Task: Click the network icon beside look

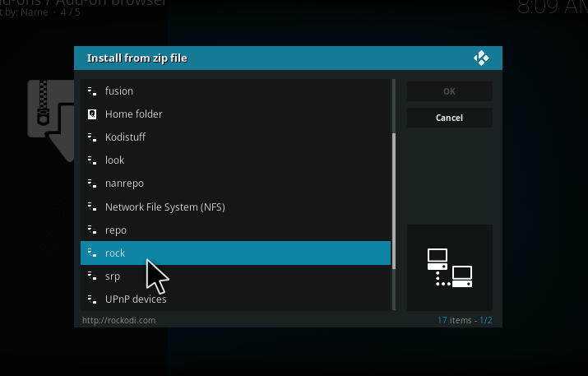Action: pos(92,160)
